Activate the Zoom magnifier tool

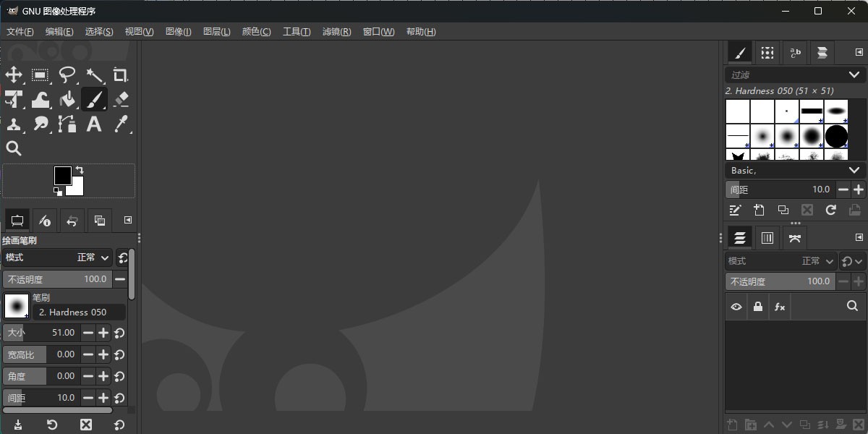[x=14, y=148]
